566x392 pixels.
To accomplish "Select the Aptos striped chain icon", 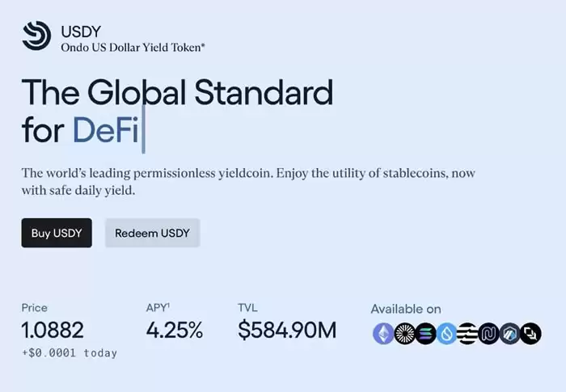I will tap(467, 333).
